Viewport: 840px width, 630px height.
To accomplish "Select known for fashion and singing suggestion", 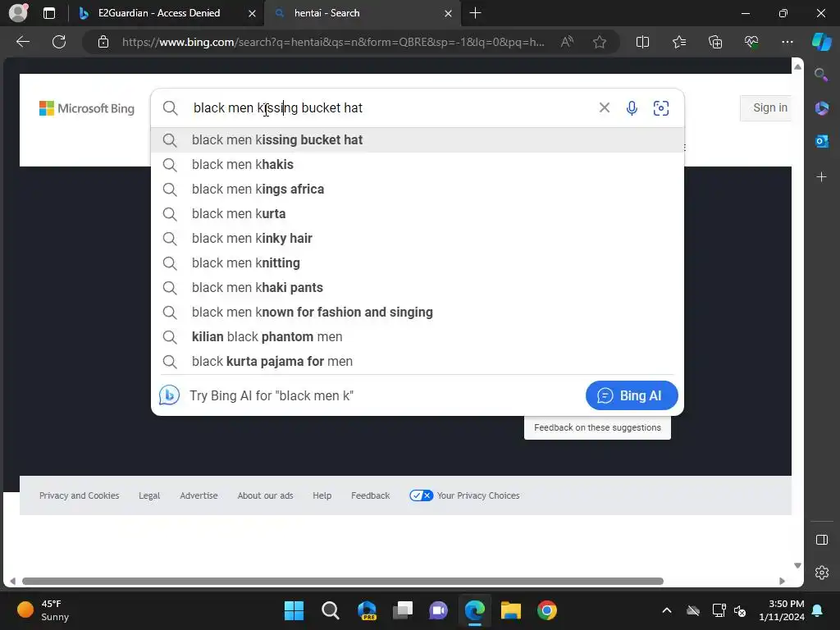I will point(418,313).
